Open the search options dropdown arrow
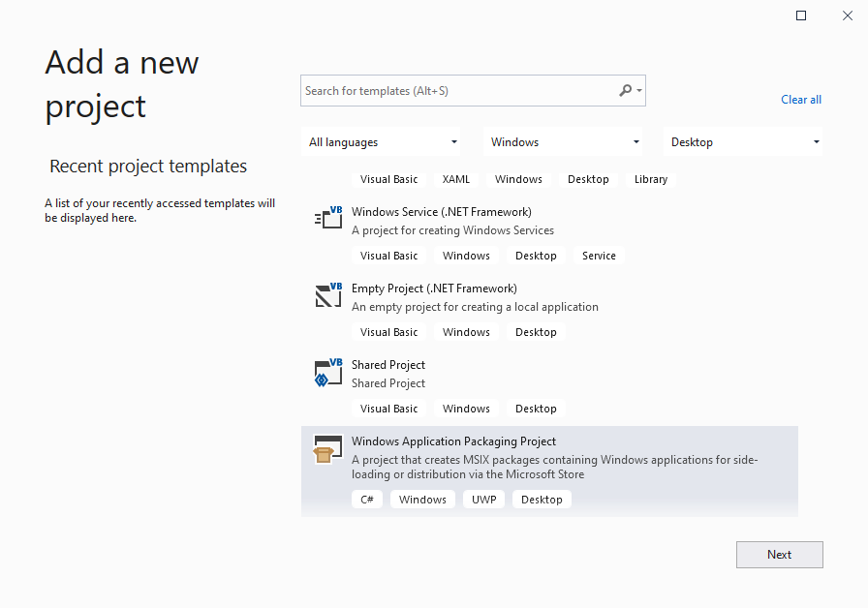The width and height of the screenshot is (868, 608). pos(639,90)
